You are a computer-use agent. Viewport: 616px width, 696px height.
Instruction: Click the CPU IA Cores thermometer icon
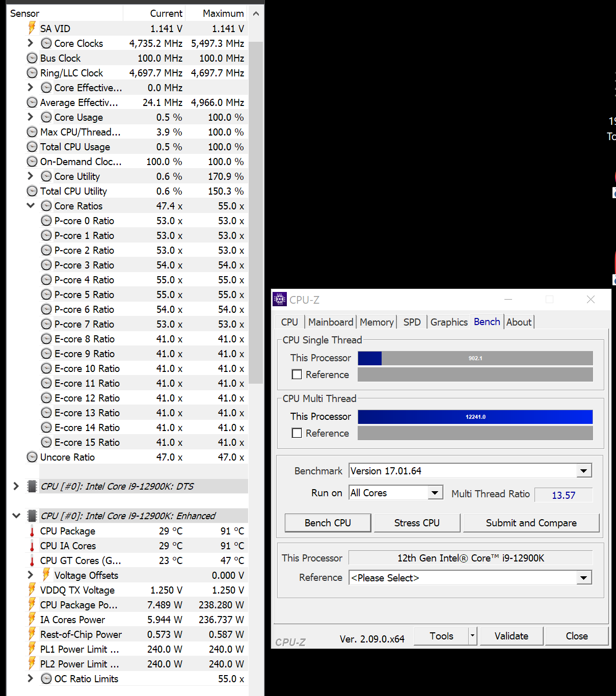(32, 546)
